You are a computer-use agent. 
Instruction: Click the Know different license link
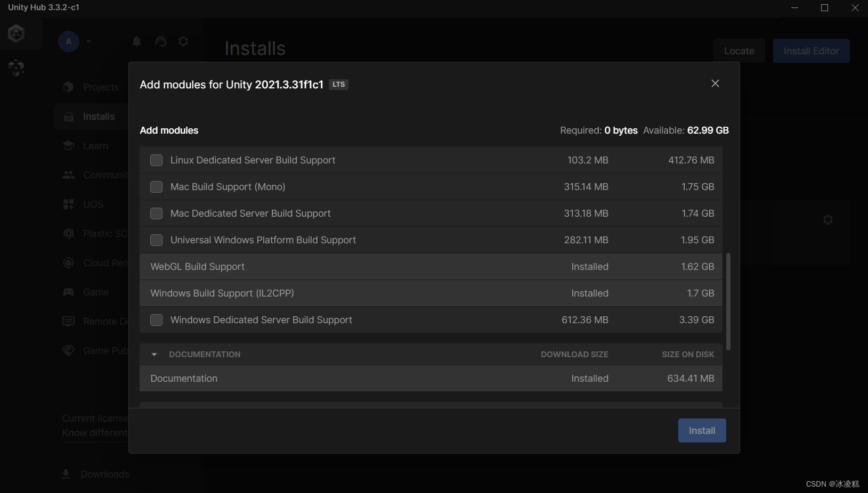point(95,433)
